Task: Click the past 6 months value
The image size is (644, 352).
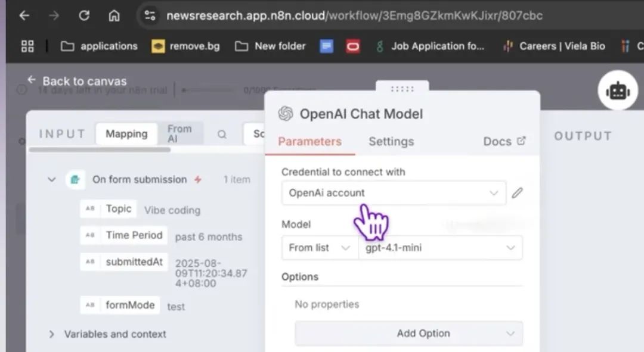Action: point(209,236)
